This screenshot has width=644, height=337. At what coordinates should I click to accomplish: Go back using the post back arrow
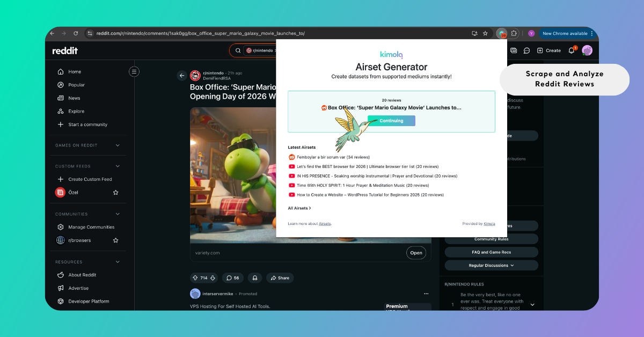[181, 76]
